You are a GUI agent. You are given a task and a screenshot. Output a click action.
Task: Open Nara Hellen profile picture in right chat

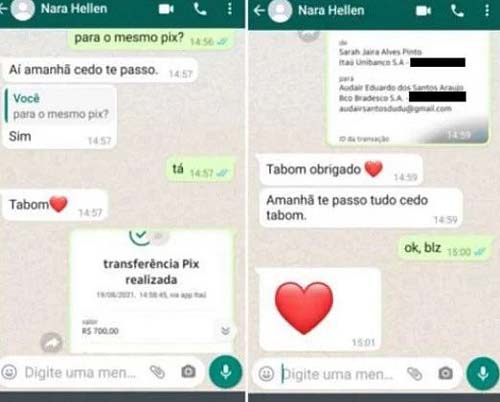[x=280, y=11]
